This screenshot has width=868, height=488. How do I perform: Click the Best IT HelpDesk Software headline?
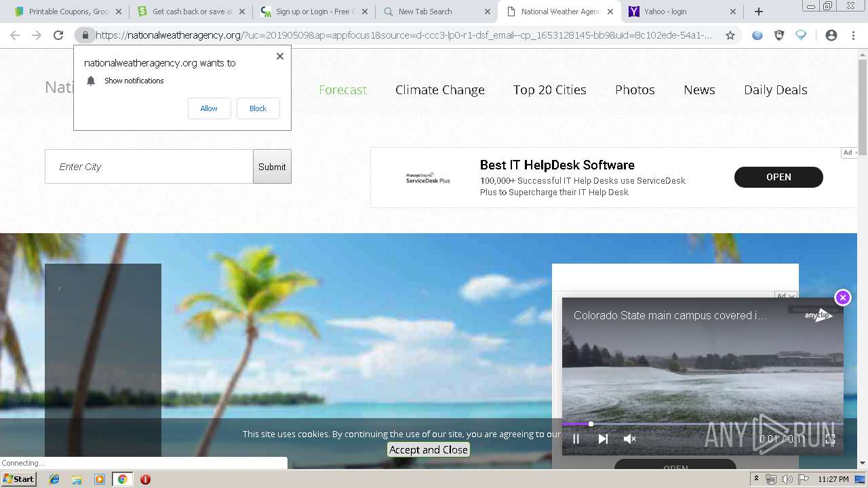pyautogui.click(x=557, y=165)
